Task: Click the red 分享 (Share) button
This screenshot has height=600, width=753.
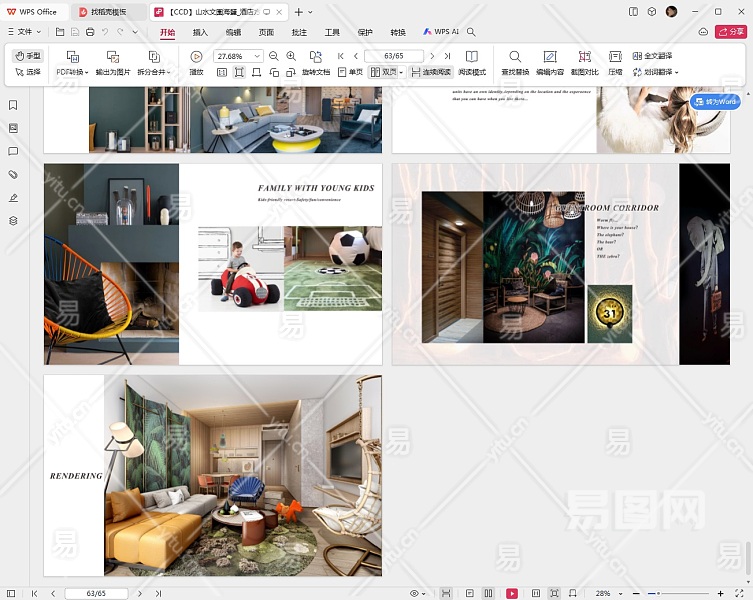Action: point(730,32)
